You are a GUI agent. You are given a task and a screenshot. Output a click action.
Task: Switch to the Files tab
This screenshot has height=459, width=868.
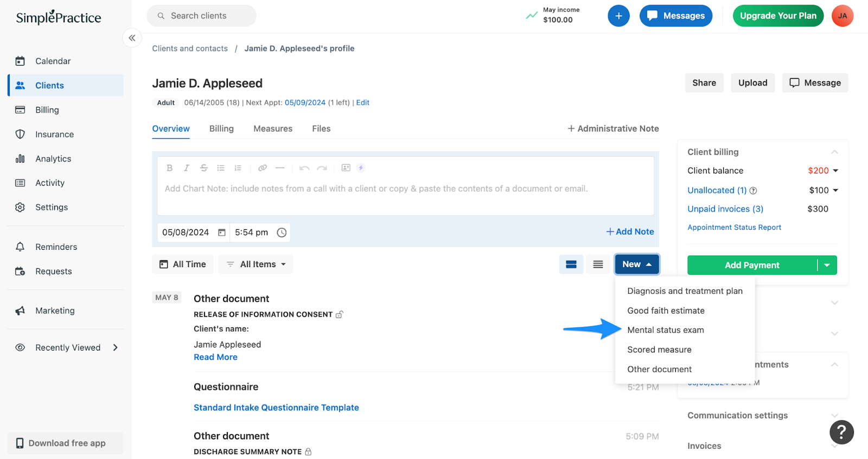coord(321,129)
